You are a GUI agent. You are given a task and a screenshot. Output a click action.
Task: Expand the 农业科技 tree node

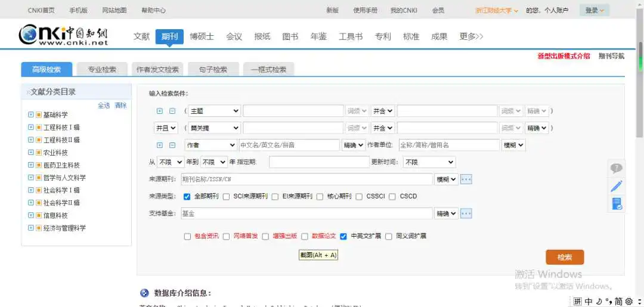click(x=31, y=152)
